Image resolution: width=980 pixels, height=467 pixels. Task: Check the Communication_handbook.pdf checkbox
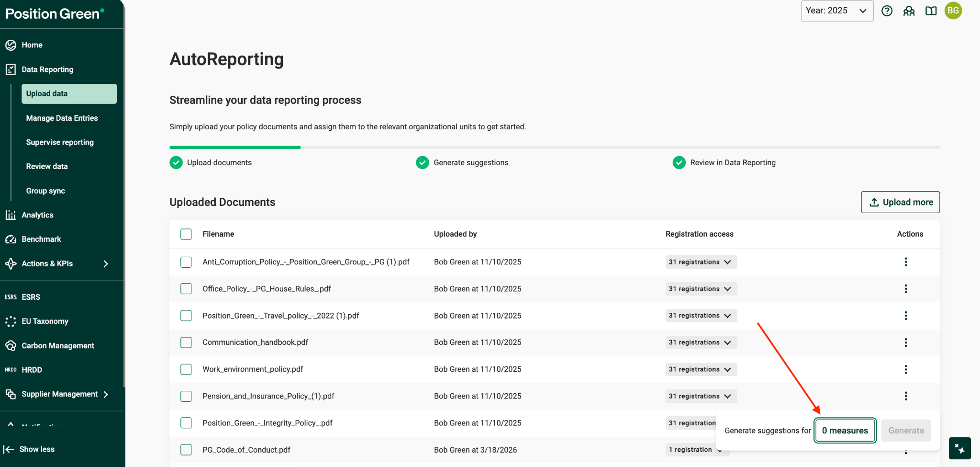coord(186,342)
